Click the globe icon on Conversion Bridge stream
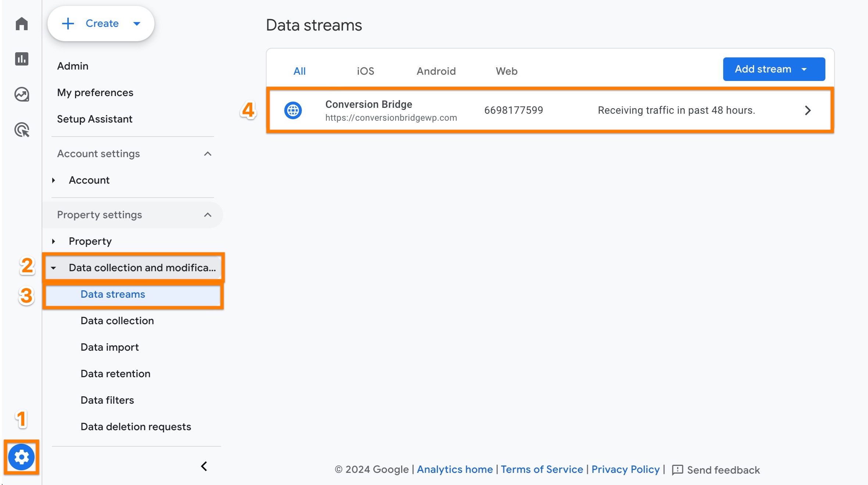This screenshot has width=868, height=485. (292, 110)
